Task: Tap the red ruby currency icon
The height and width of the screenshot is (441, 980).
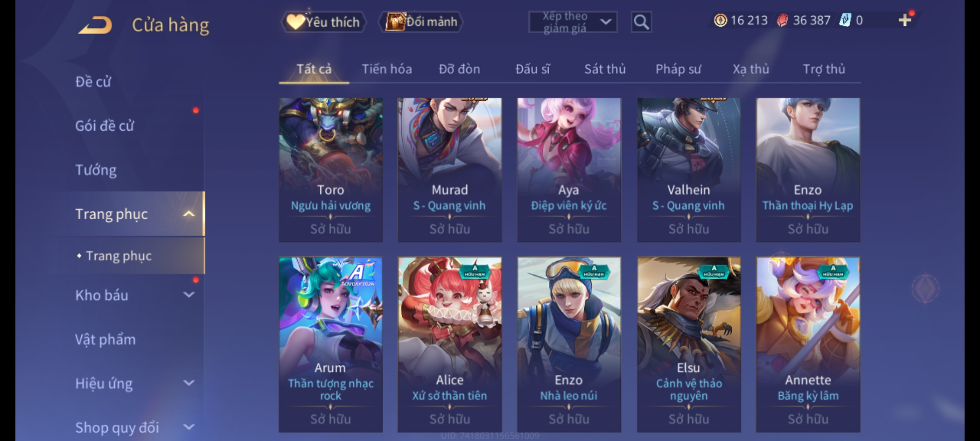Action: tap(782, 20)
